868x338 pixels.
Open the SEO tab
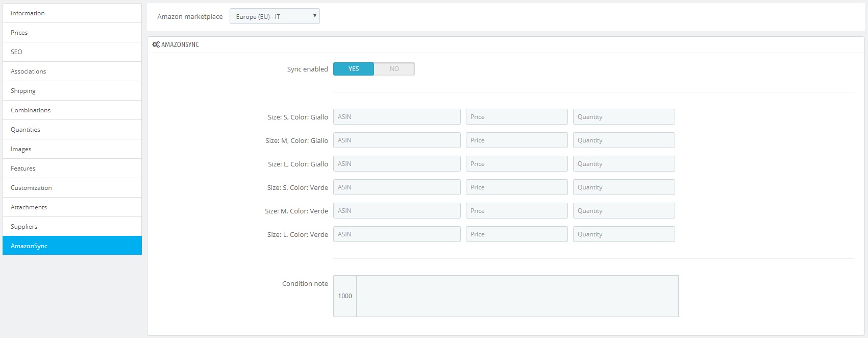72,52
